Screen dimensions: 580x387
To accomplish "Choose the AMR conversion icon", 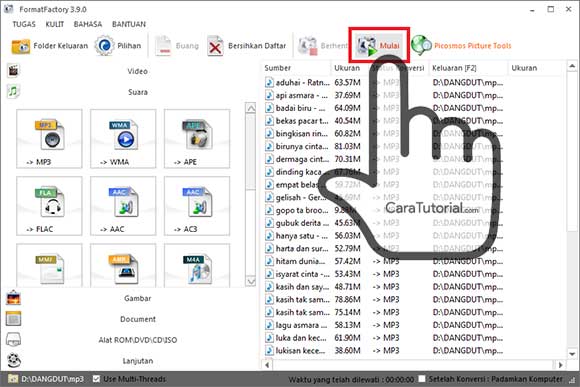I will 123,266.
